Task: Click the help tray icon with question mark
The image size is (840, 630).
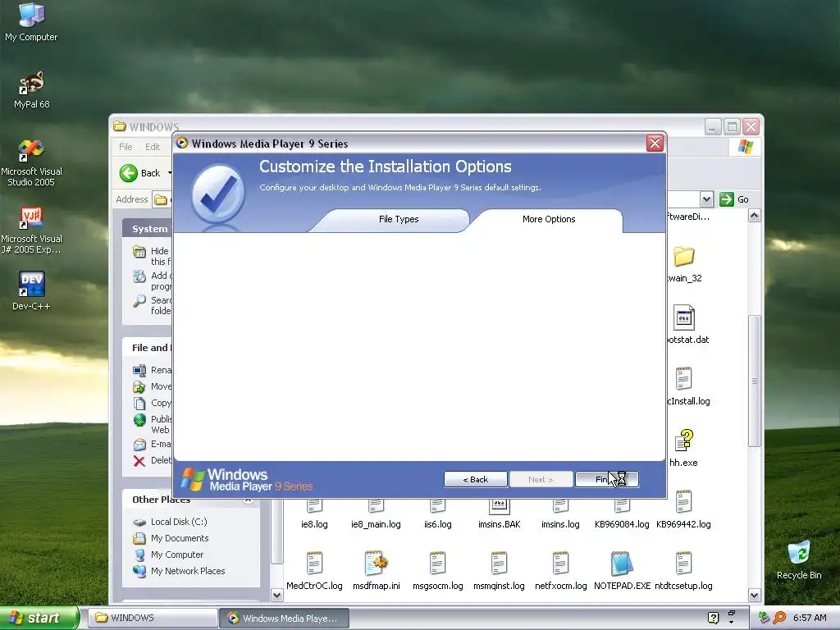Action: click(x=713, y=618)
